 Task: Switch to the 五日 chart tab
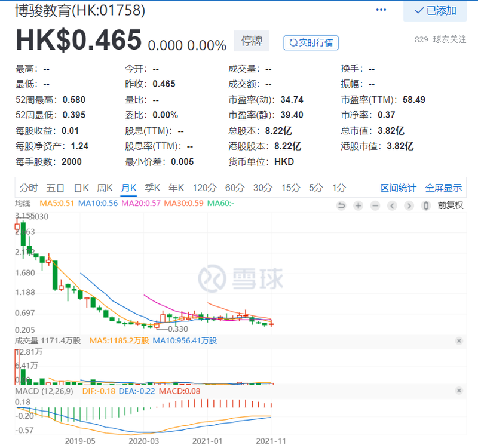pos(55,188)
